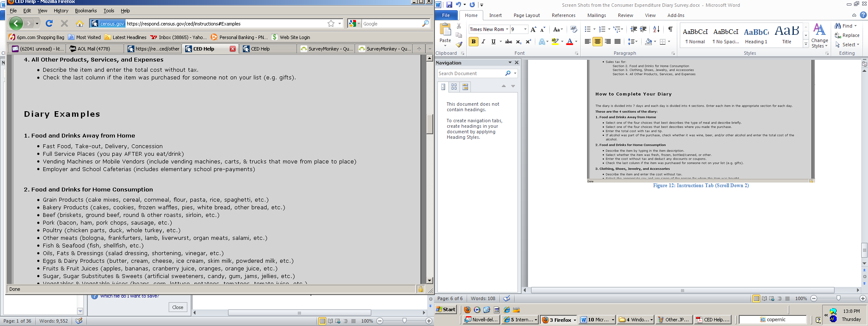868x326 pixels.
Task: Click Cut scissors icon in Clipboard group
Action: click(x=459, y=26)
